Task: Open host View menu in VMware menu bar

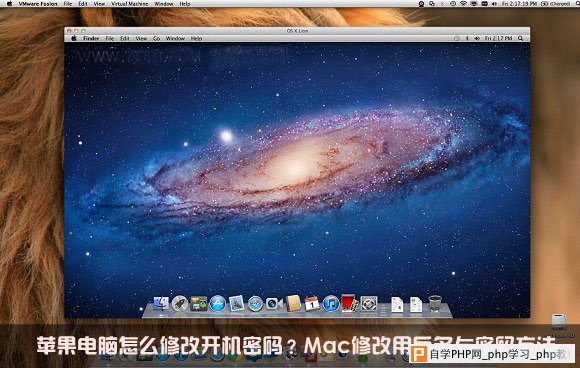Action: pos(99,4)
